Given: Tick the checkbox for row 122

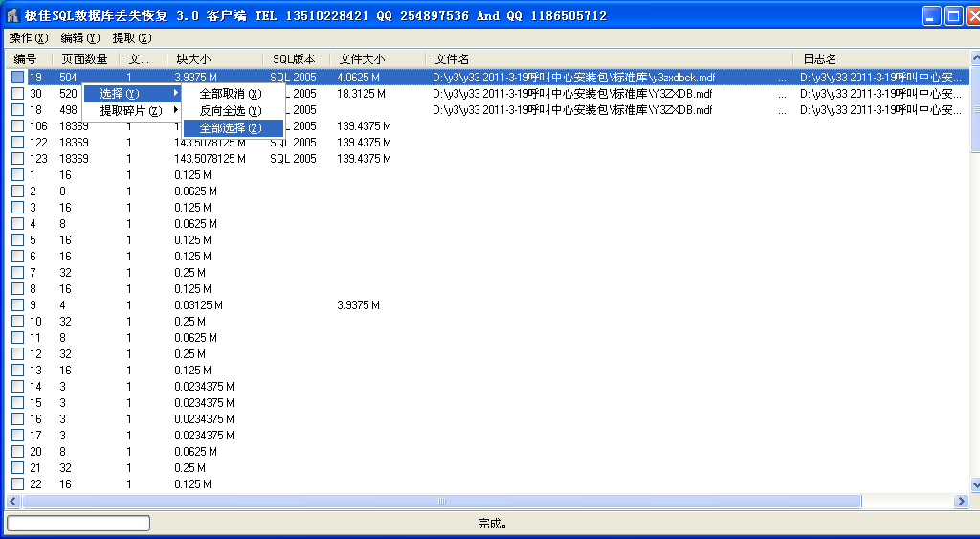Looking at the screenshot, I should coord(17,142).
